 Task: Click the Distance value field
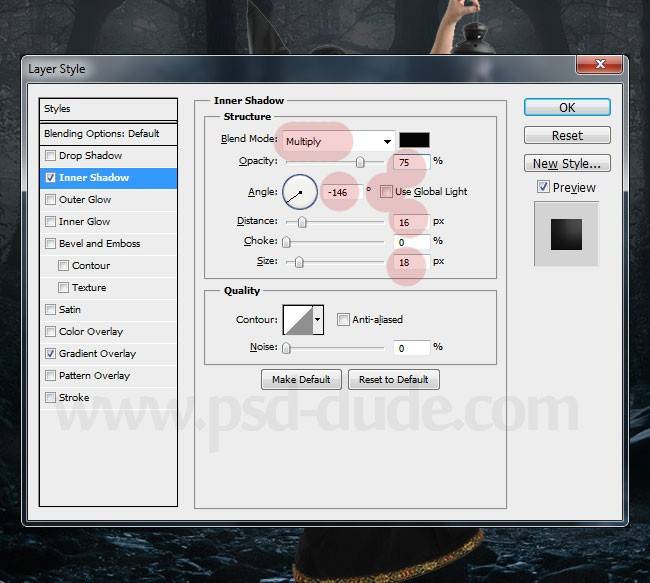click(x=412, y=222)
